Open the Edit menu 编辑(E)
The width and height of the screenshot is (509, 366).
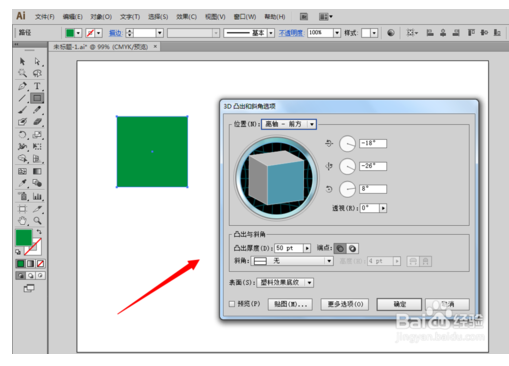coord(73,17)
